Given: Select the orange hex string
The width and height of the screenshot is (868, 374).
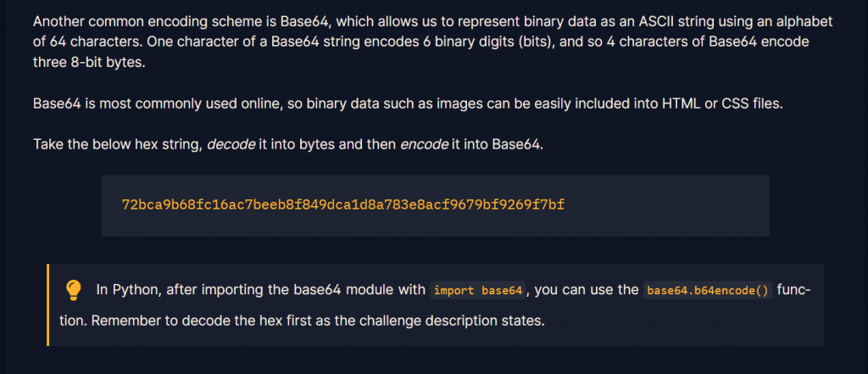Looking at the screenshot, I should (343, 205).
